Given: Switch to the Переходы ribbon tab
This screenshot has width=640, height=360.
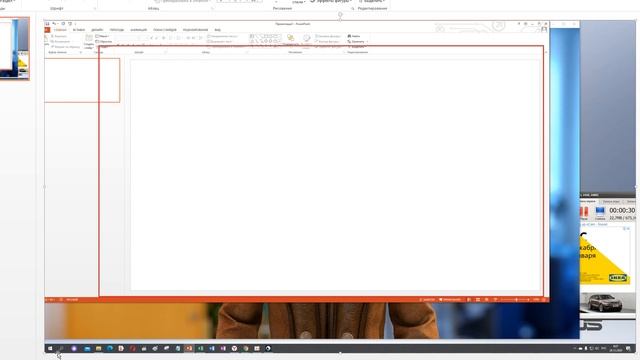Looking at the screenshot, I should pyautogui.click(x=117, y=30).
